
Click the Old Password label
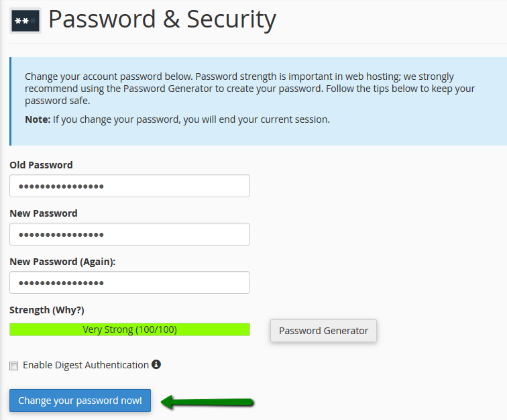(41, 165)
